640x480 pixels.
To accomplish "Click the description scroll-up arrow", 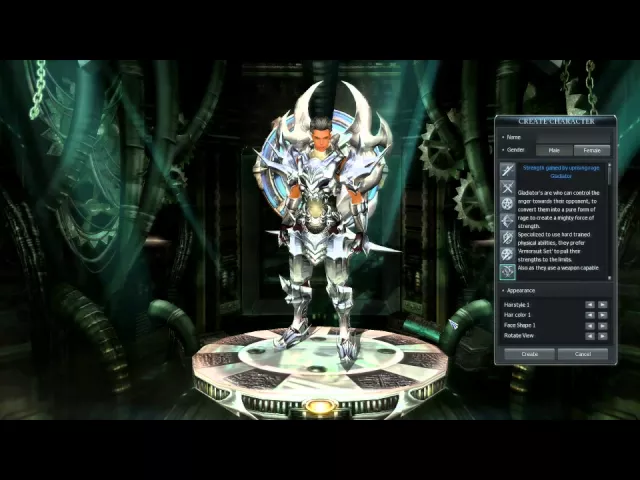I will (610, 164).
